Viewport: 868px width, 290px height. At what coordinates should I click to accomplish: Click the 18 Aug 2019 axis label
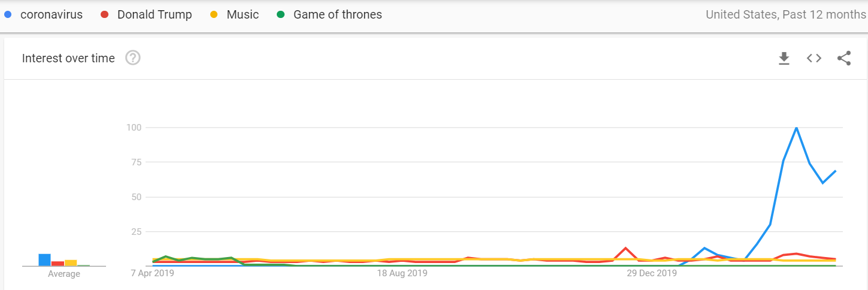(402, 274)
